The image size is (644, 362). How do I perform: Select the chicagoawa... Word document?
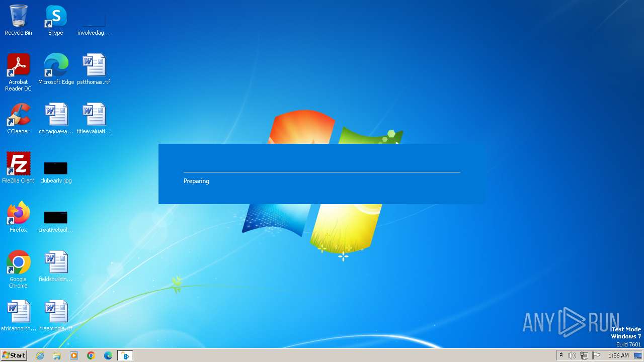click(x=56, y=119)
